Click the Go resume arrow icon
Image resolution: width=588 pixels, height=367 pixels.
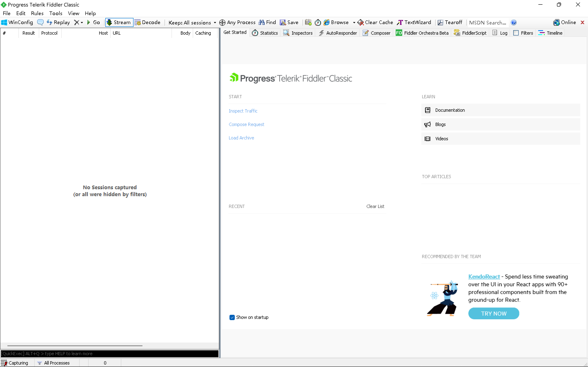point(89,22)
